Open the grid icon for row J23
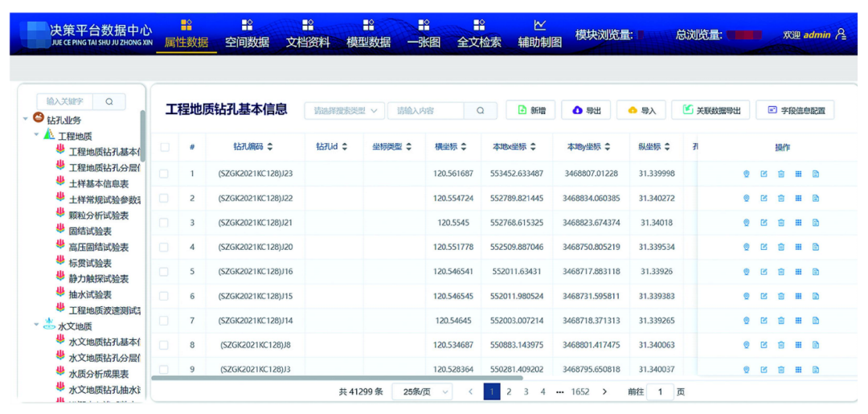Image resolution: width=868 pixels, height=414 pixels. (x=798, y=174)
